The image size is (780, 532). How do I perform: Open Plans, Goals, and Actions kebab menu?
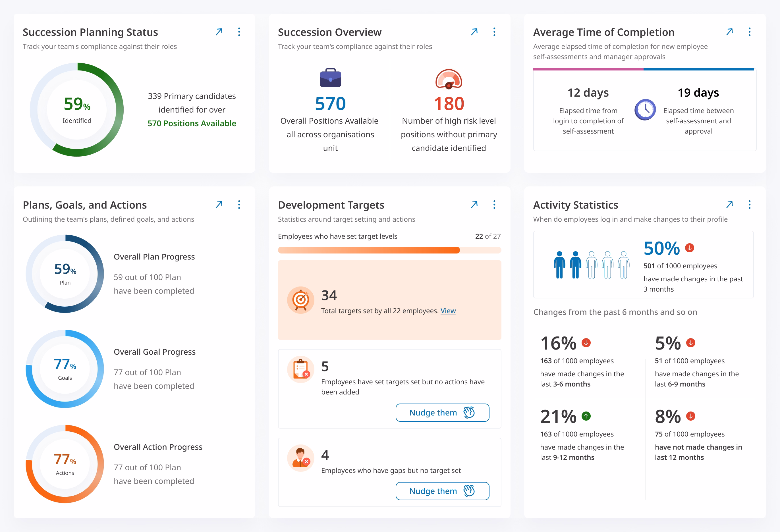coord(239,204)
